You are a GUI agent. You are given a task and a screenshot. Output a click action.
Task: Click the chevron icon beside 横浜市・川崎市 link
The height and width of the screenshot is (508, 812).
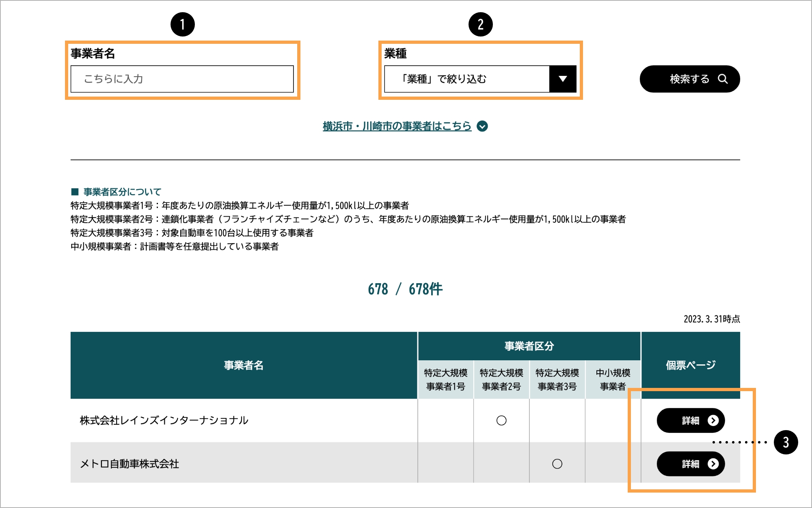click(x=482, y=126)
